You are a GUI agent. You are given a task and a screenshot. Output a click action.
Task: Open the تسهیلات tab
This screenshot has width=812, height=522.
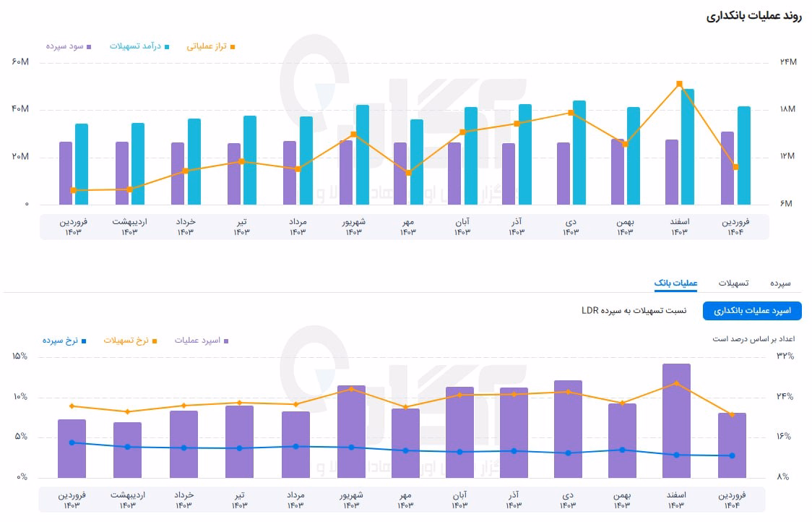click(734, 283)
